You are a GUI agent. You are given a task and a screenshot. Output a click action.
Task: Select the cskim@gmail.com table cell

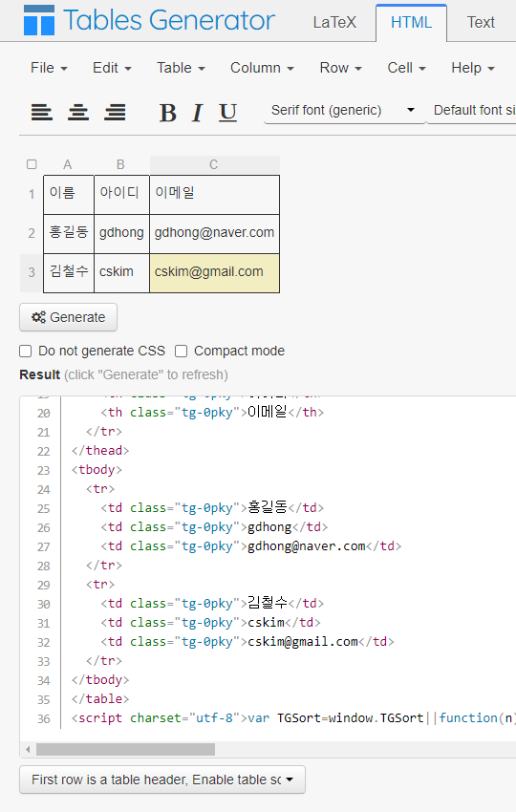[214, 273]
